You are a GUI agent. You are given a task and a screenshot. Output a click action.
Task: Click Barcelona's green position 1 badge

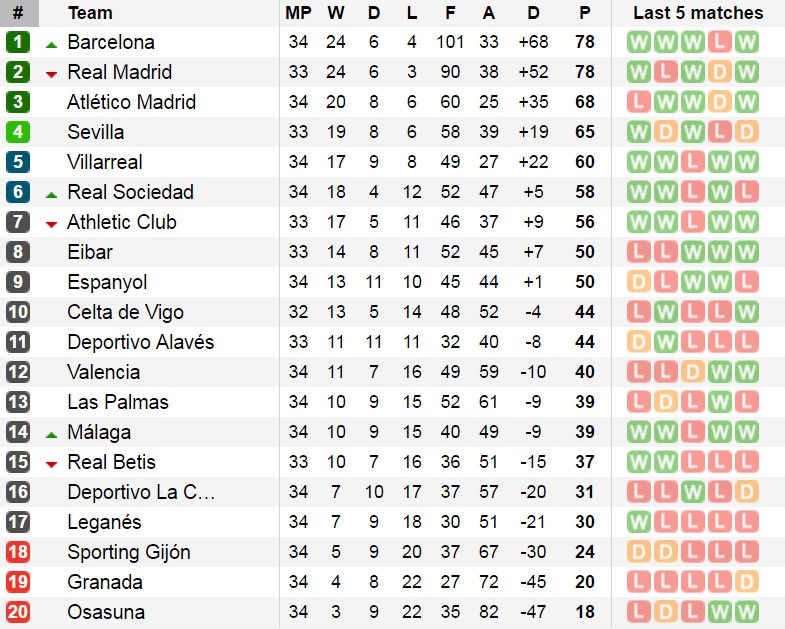coord(18,42)
